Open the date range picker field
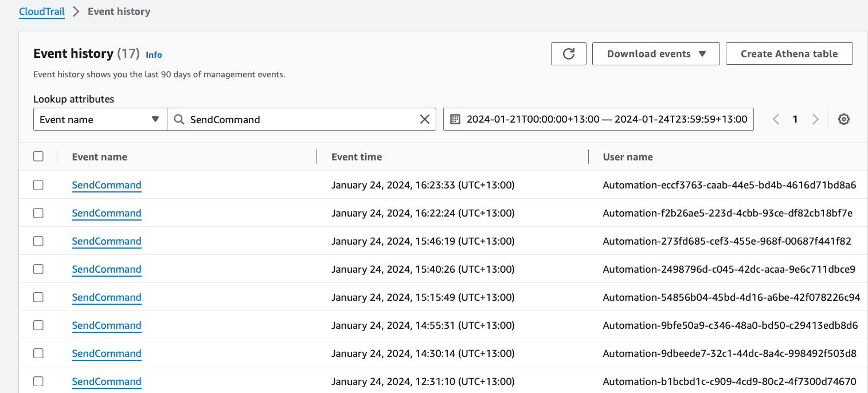This screenshot has width=868, height=393. click(x=599, y=119)
